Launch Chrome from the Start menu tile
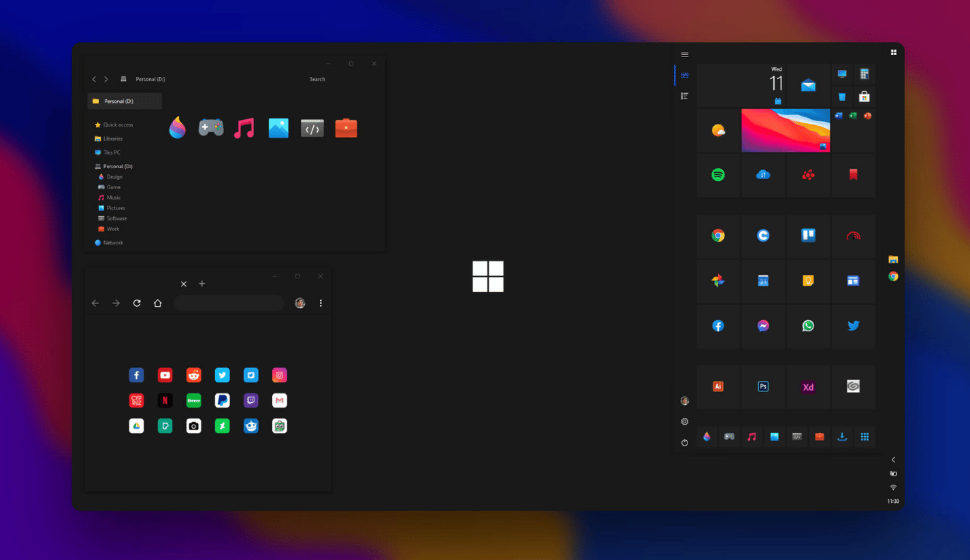Image resolution: width=970 pixels, height=560 pixels. [718, 235]
